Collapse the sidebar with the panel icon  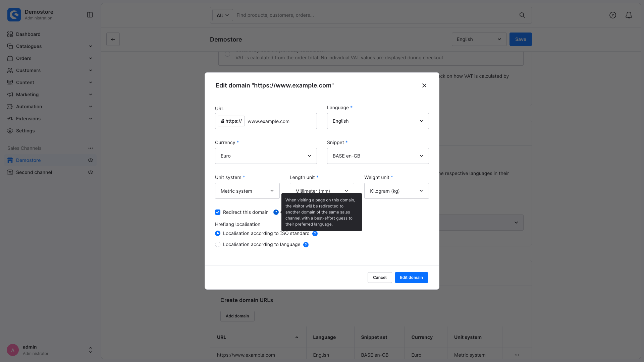coord(90,15)
